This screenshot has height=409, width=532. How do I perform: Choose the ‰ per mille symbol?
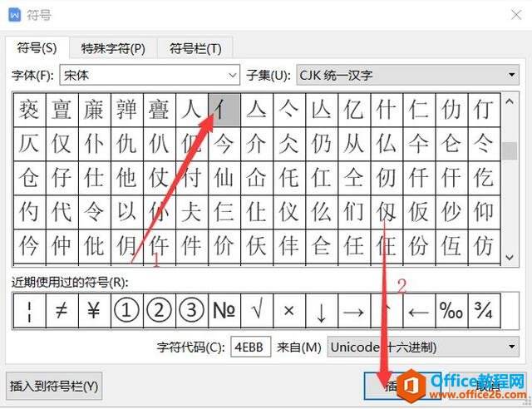(x=451, y=311)
